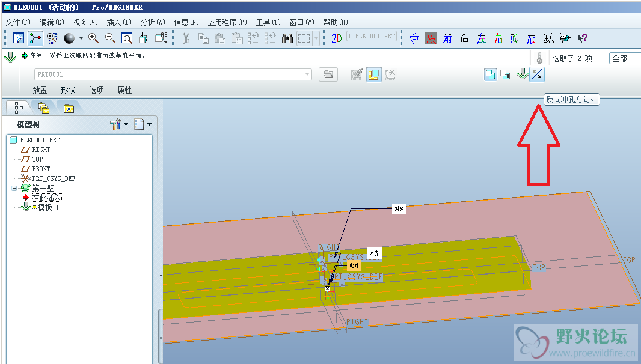Click the flip punch direction icon
Image resolution: width=641 pixels, height=364 pixels.
click(x=537, y=74)
